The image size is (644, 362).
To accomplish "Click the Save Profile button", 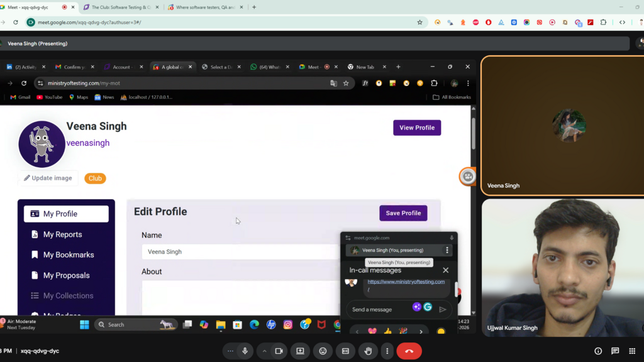I will 403,213.
